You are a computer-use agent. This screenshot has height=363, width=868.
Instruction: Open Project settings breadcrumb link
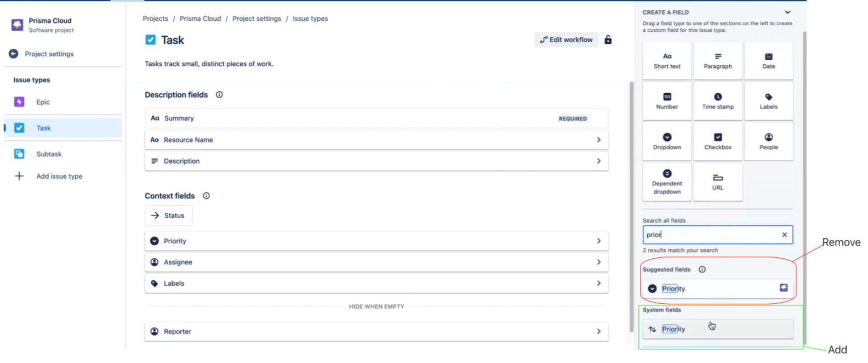[256, 19]
